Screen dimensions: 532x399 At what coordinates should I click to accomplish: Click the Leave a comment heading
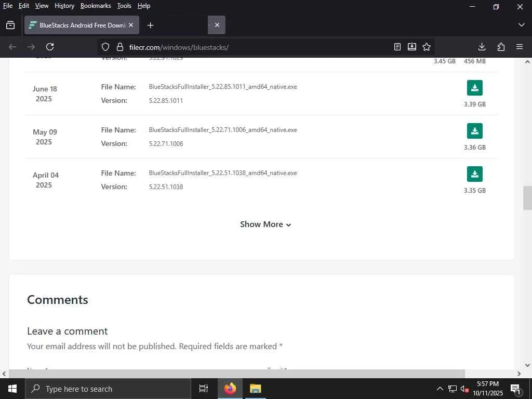pyautogui.click(x=67, y=331)
